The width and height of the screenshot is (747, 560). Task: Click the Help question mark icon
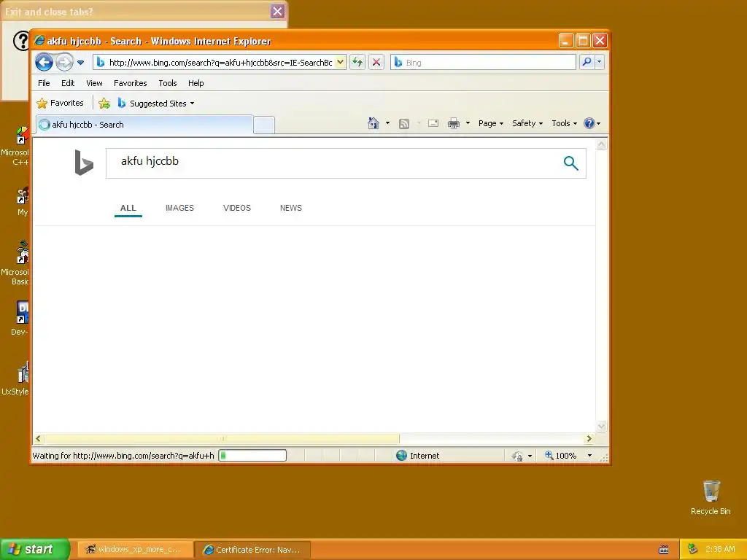click(589, 123)
